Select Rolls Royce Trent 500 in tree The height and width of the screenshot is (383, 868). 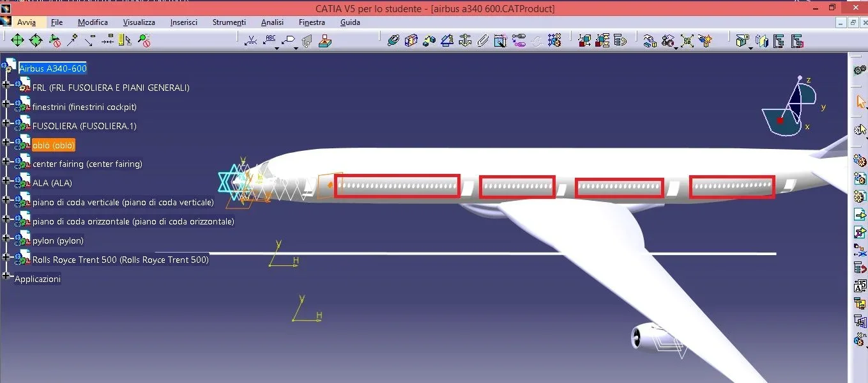[120, 260]
